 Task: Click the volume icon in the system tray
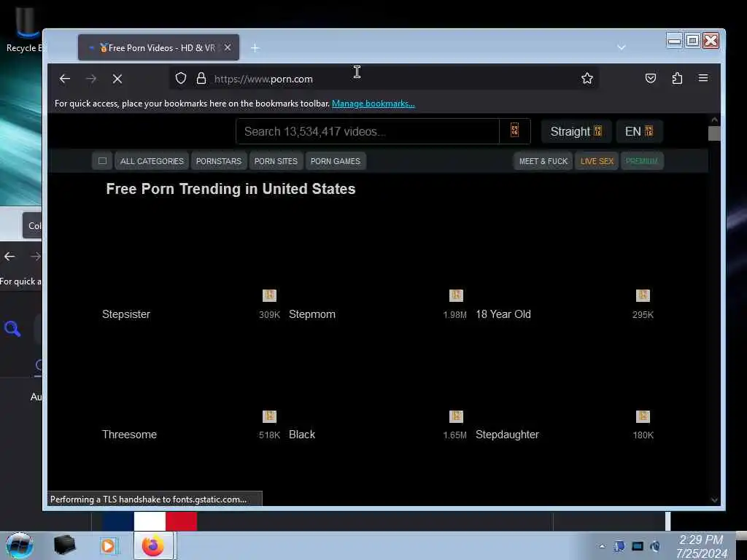point(656,547)
